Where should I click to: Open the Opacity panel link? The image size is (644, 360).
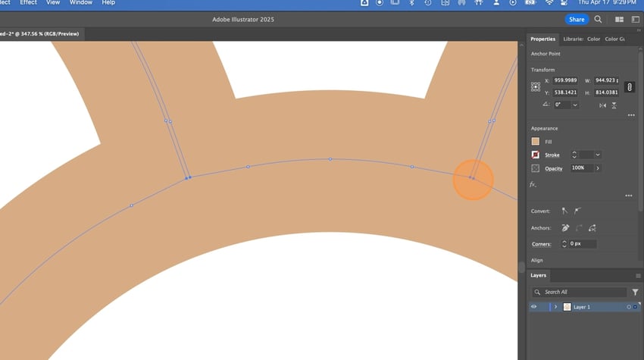point(553,168)
